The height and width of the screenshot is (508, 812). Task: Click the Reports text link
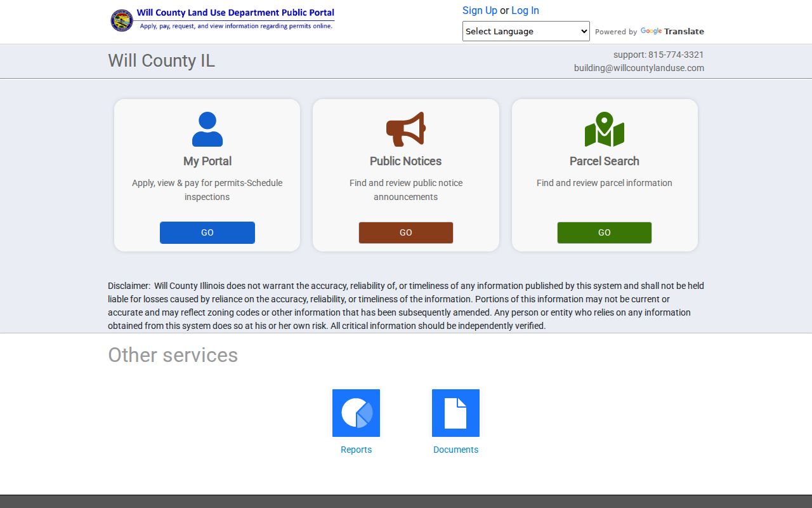point(356,450)
